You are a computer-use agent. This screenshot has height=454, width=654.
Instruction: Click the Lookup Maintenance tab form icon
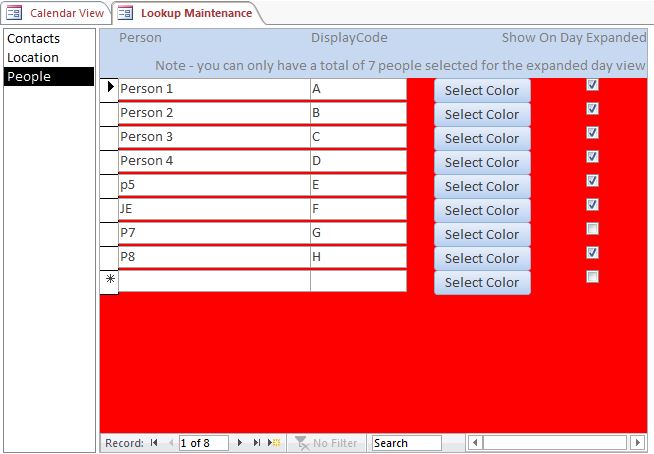click(125, 13)
